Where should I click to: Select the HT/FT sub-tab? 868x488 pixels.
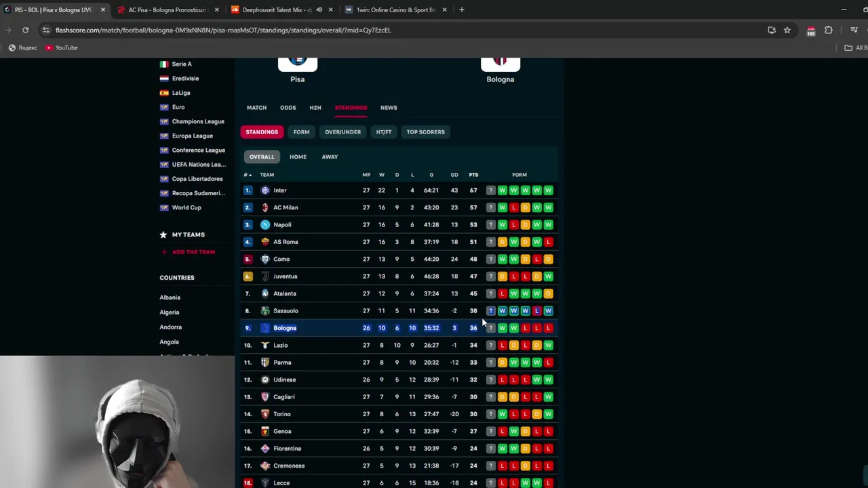(384, 132)
